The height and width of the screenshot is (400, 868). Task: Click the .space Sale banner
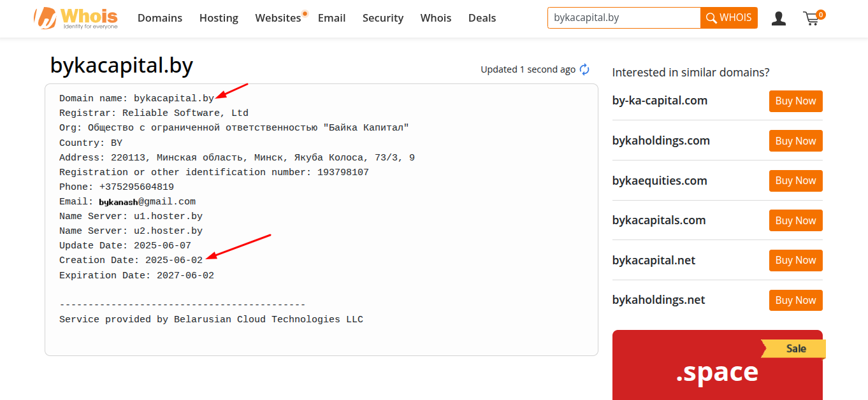point(718,365)
